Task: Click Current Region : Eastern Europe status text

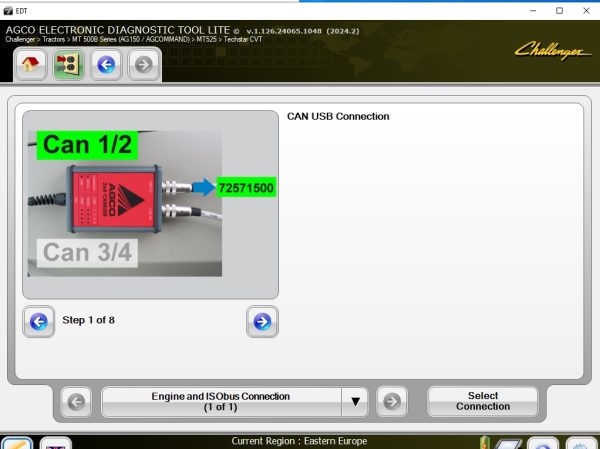Action: tap(299, 441)
